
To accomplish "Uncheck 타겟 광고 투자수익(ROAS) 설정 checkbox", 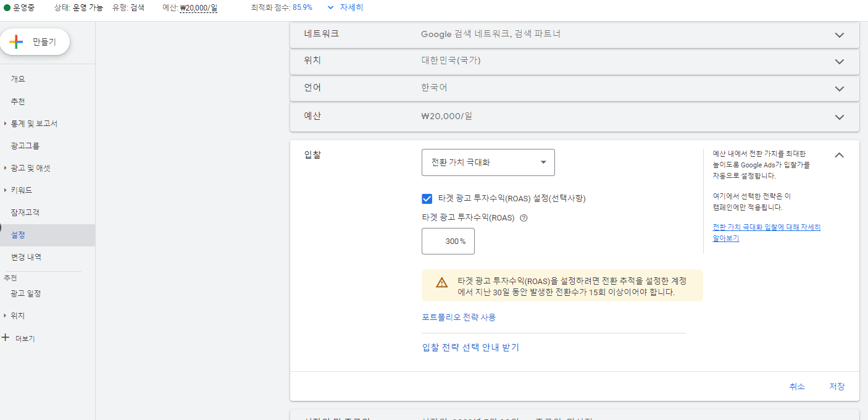I will click(x=427, y=198).
